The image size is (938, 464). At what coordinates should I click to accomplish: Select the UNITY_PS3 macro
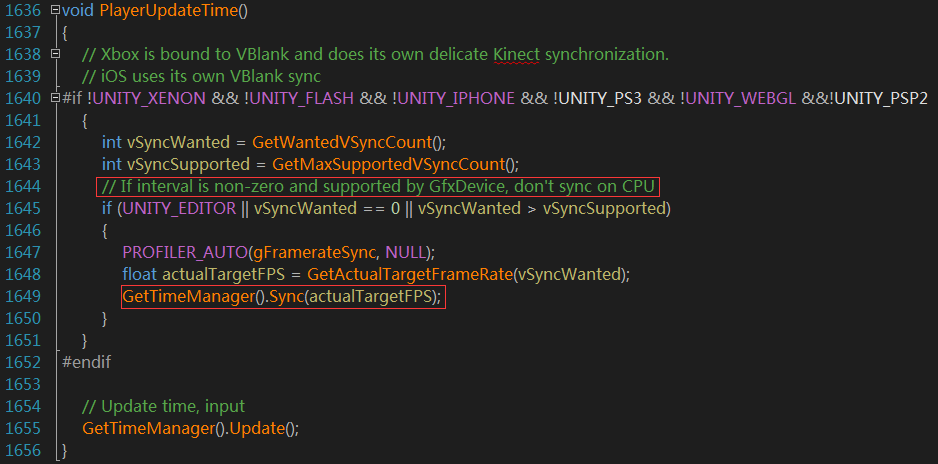coord(600,99)
